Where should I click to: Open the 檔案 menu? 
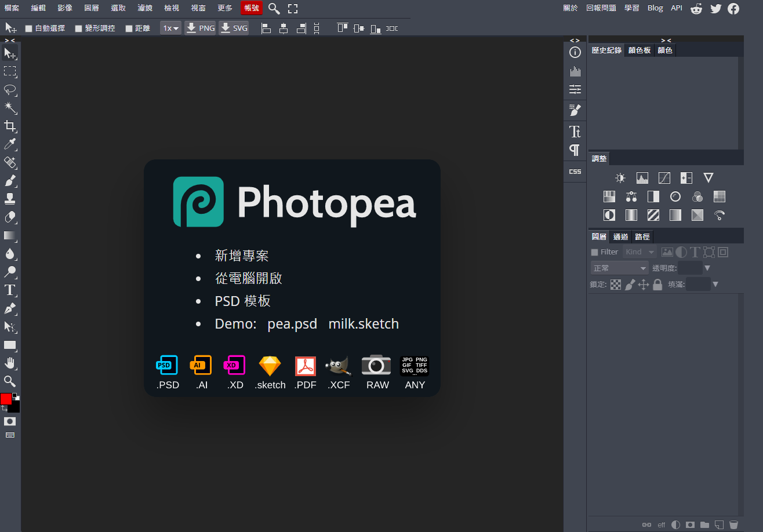12,8
